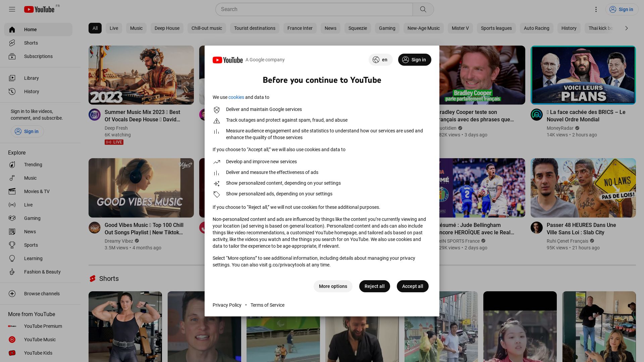Viewport: 644px width, 362px height.
Task: Open Gaming in the sidebar
Action: [x=12, y=218]
